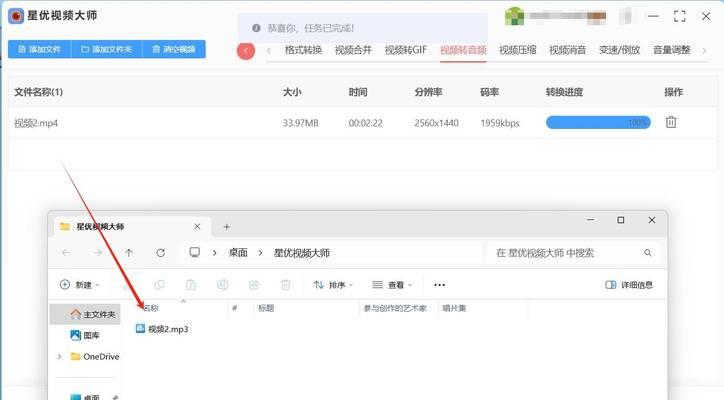Click the magnifier search icon in Explorer
The width and height of the screenshot is (724, 400).
click(647, 253)
